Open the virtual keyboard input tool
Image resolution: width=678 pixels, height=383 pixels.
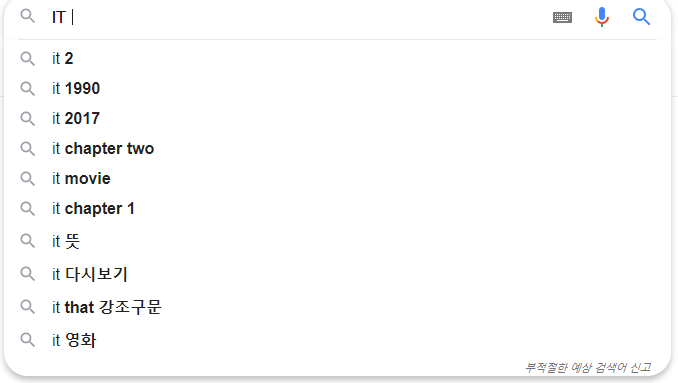point(562,17)
